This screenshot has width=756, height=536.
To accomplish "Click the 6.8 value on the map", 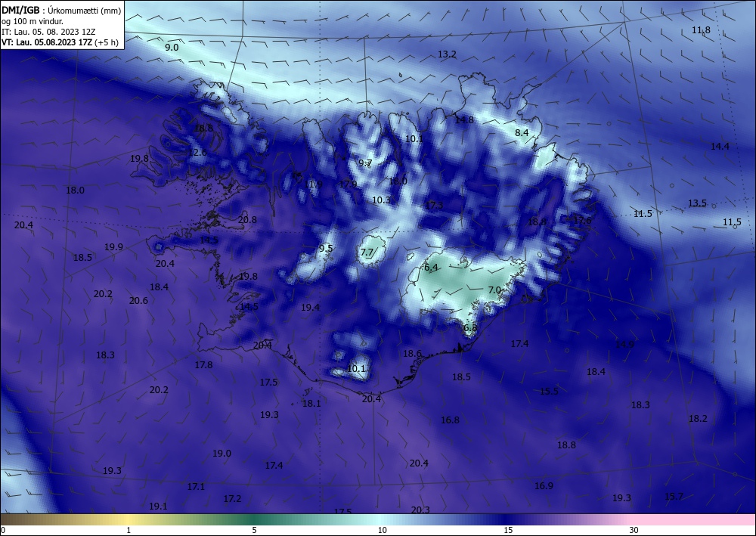I will (x=470, y=328).
